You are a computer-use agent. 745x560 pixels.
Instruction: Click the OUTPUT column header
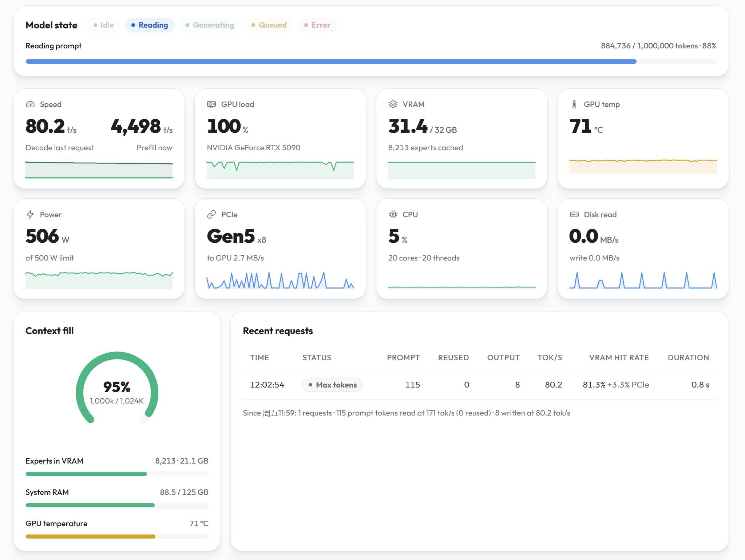coord(503,358)
